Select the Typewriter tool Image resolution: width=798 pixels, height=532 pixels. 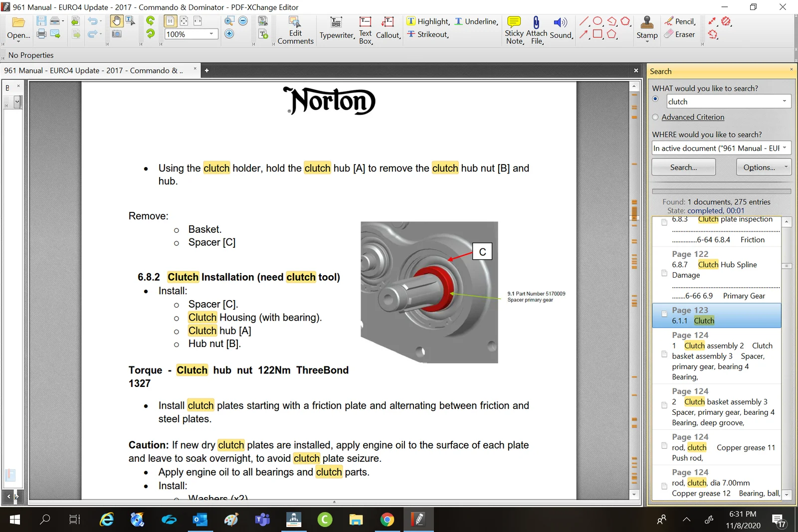[337, 28]
